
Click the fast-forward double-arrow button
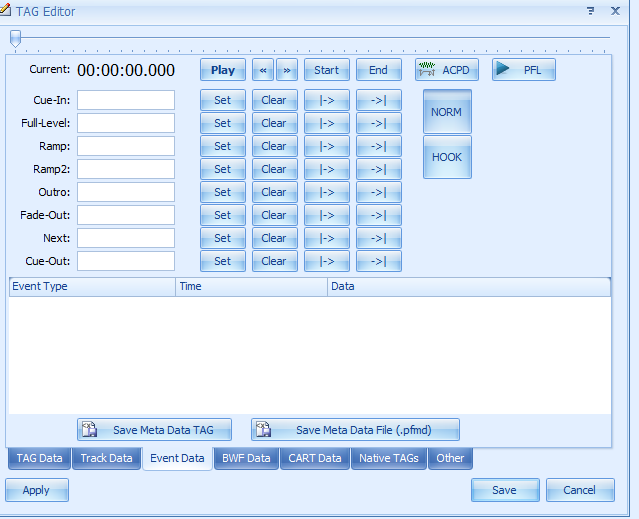(287, 70)
